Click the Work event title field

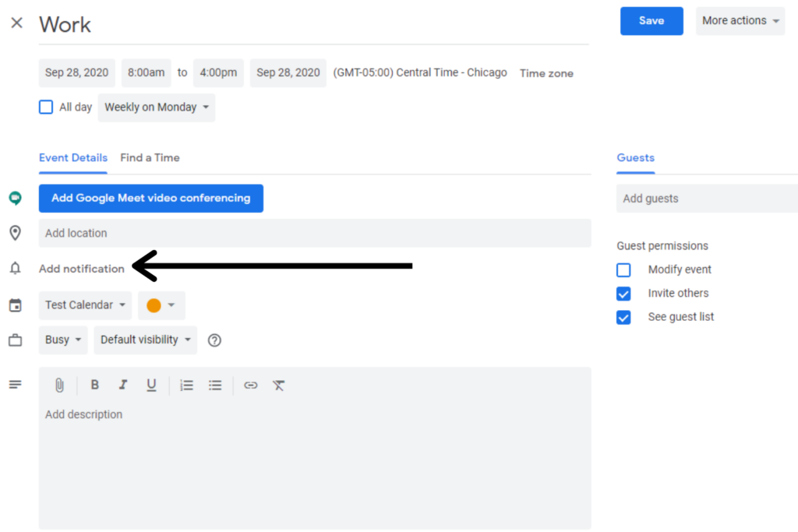[313, 24]
